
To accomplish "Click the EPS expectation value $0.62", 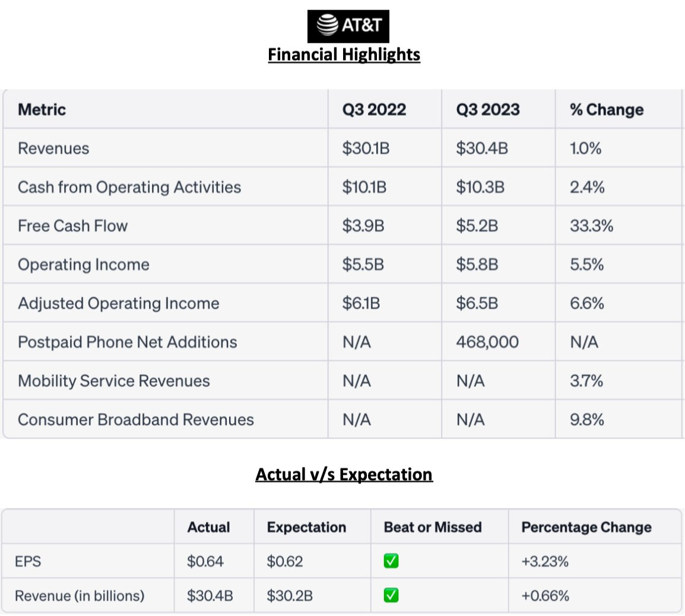I will pyautogui.click(x=284, y=561).
